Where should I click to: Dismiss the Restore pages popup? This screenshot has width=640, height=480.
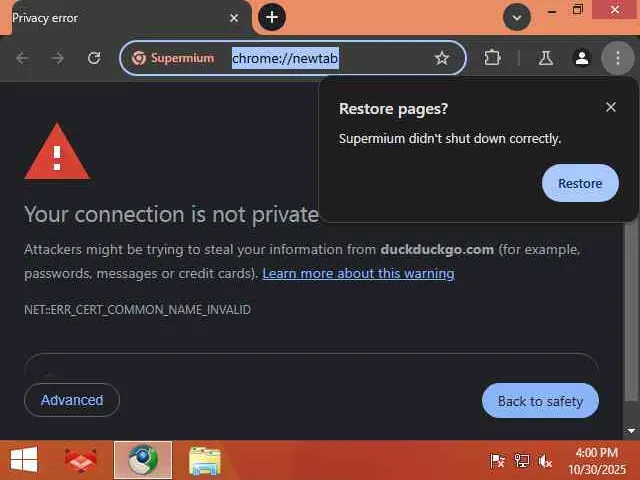tap(611, 107)
